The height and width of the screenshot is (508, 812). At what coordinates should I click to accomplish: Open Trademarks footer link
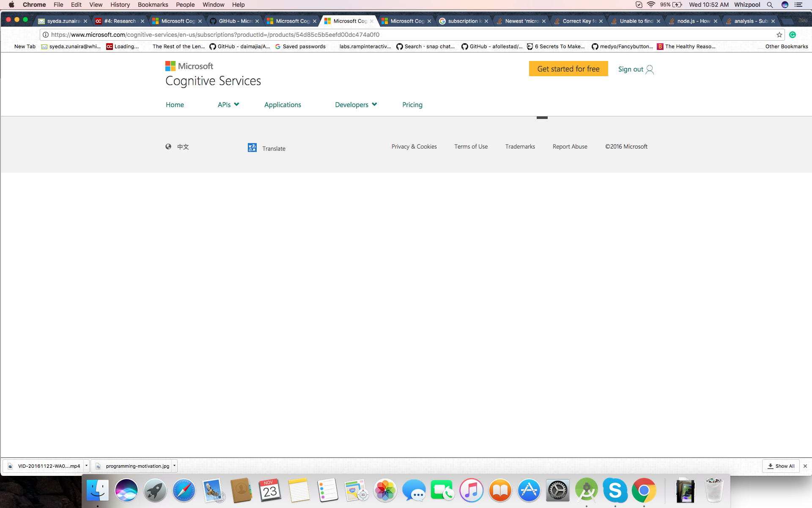click(520, 146)
